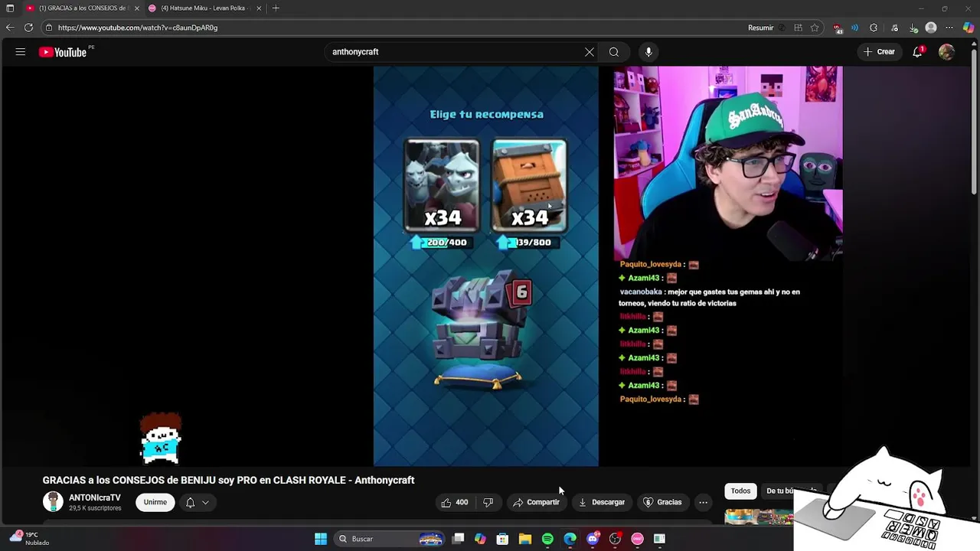This screenshot has width=980, height=551.
Task: Open the browser downloads icon
Action: (913, 28)
